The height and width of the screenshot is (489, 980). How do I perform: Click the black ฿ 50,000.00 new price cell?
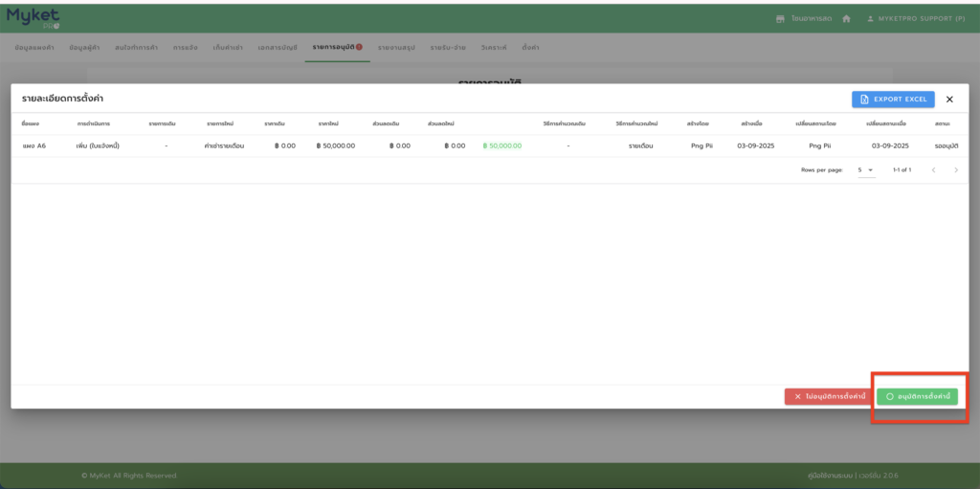(336, 145)
